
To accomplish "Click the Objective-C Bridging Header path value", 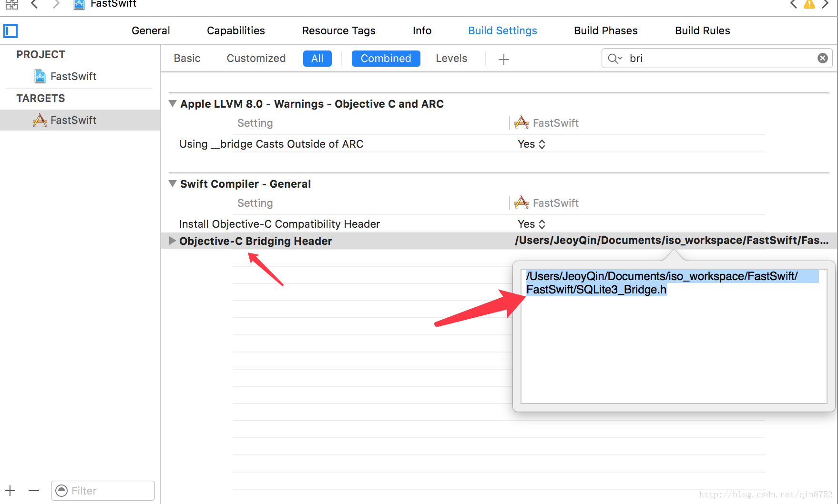I will [671, 241].
